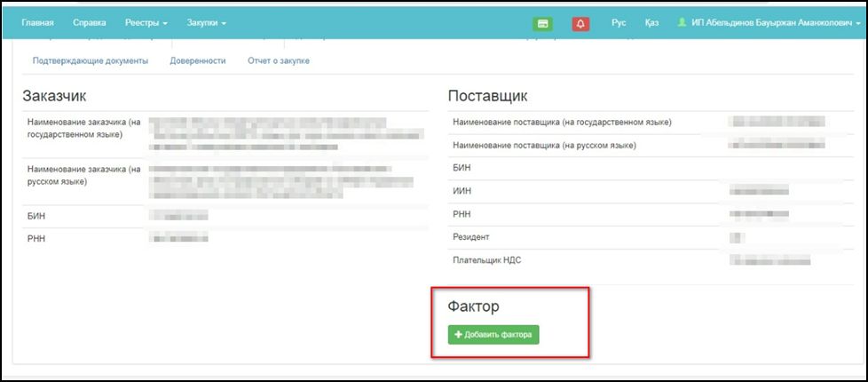Click the user avatar icon beside ИП Абельдинов
Viewport: 868px width, 382px height.
pyautogui.click(x=682, y=23)
